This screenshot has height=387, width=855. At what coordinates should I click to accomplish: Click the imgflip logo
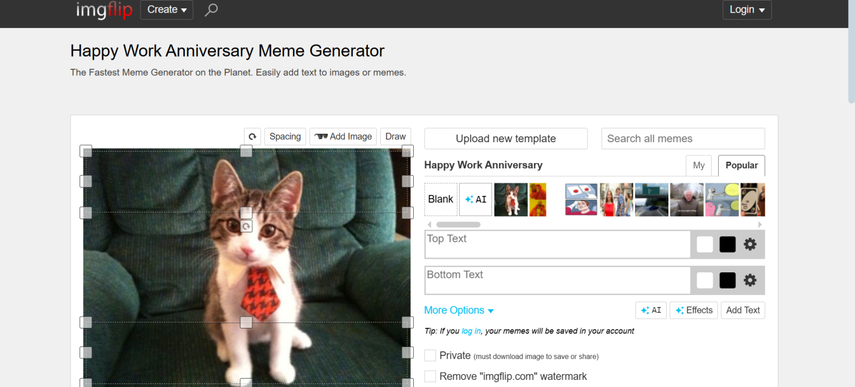coord(104,10)
